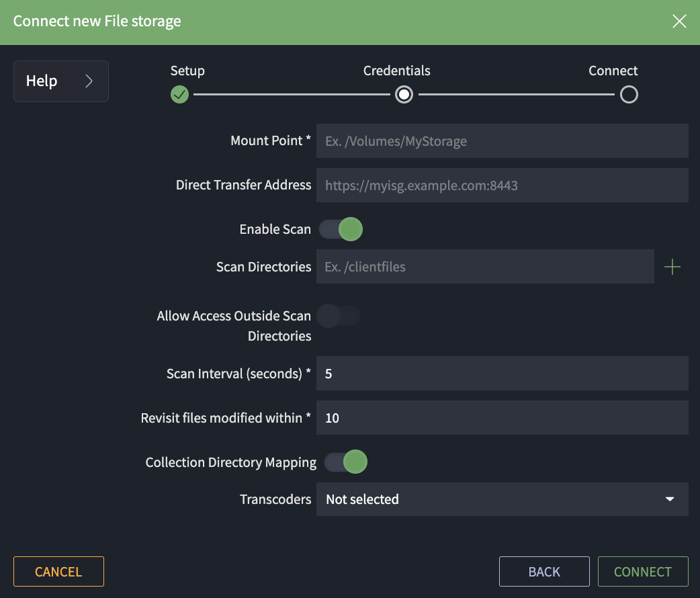Click the Setup step checkmark circle
This screenshot has width=700, height=598.
(x=179, y=95)
